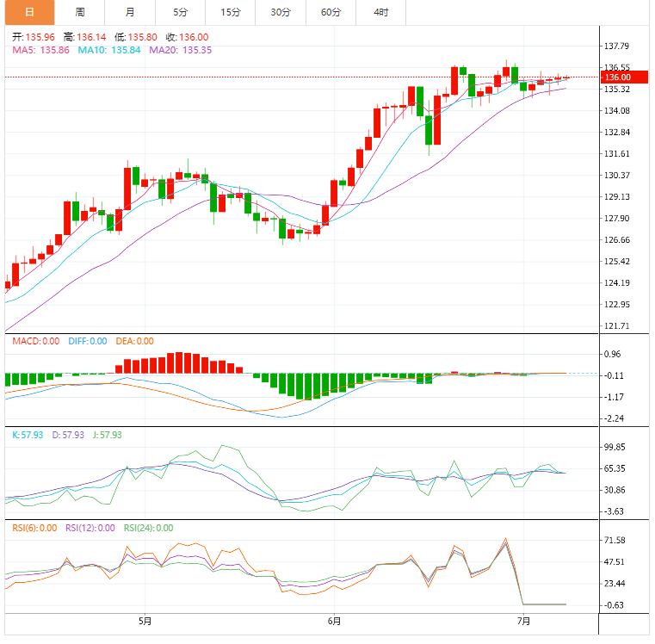Click the 7月 marker on time axis

pos(522,621)
